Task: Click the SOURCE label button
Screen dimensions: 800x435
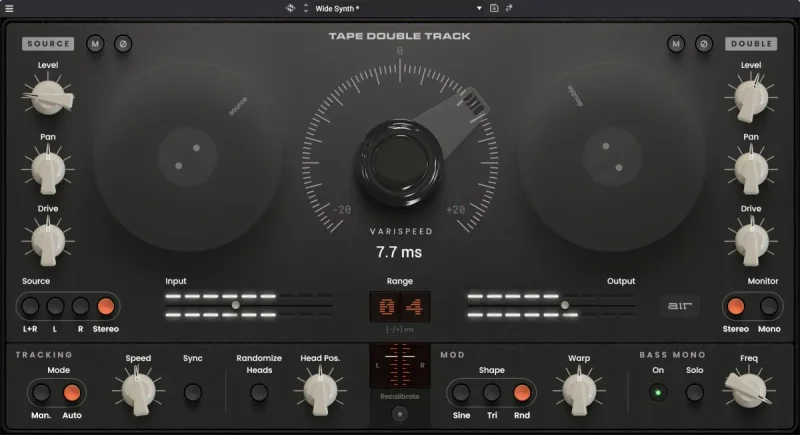Action: (x=48, y=44)
